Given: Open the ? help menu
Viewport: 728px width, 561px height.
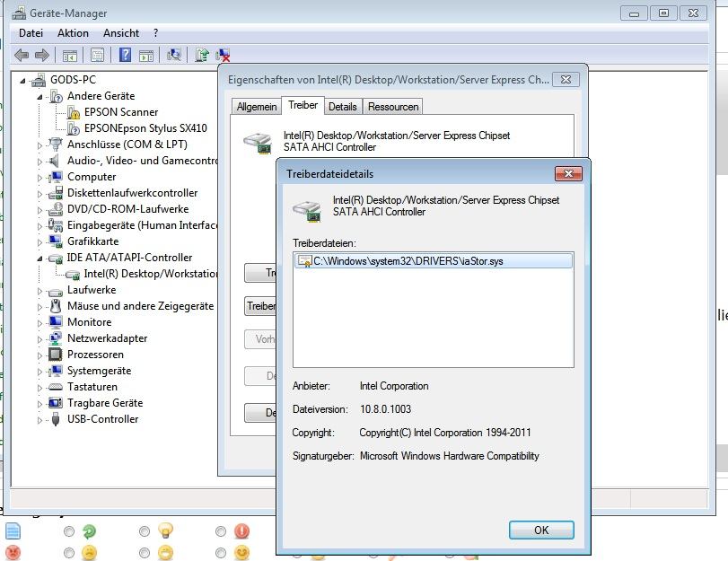Looking at the screenshot, I should [155, 33].
